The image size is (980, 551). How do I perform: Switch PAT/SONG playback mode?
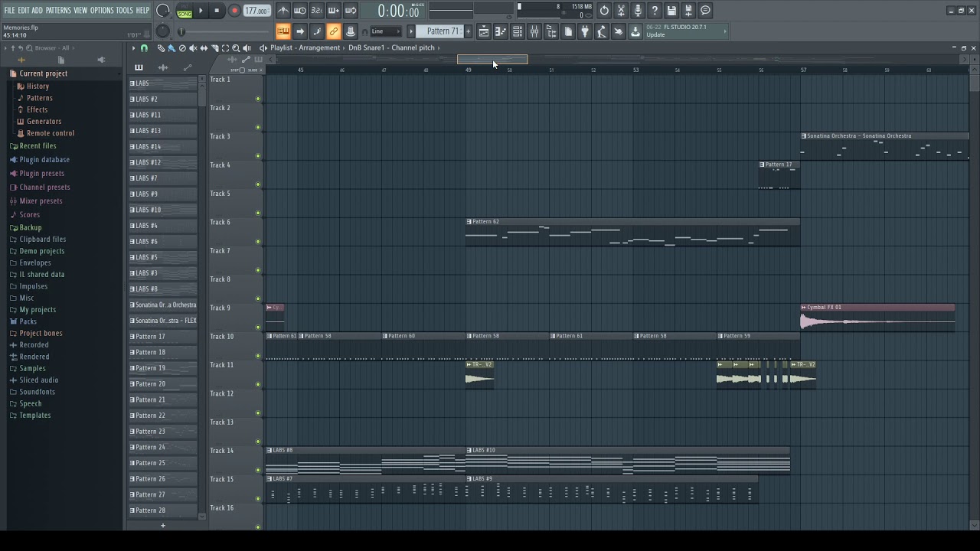tap(185, 11)
